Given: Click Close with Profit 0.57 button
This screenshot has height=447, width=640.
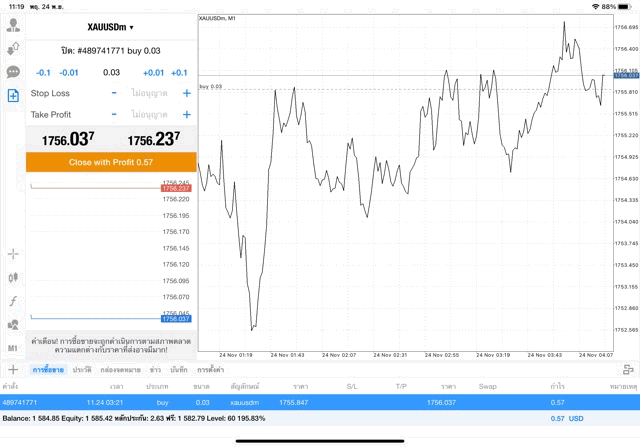Looking at the screenshot, I should click(x=111, y=162).
